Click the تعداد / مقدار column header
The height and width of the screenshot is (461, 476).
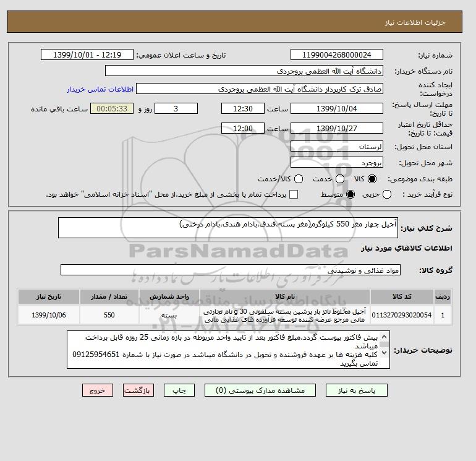(109, 296)
